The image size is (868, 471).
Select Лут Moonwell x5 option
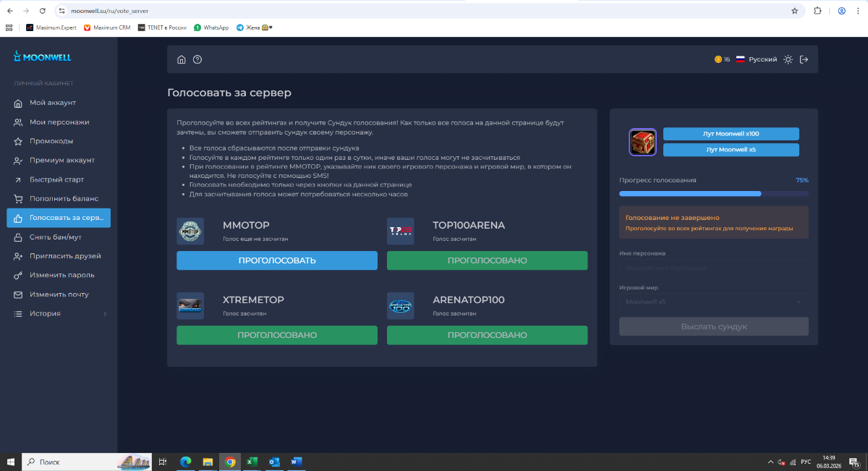tap(731, 150)
